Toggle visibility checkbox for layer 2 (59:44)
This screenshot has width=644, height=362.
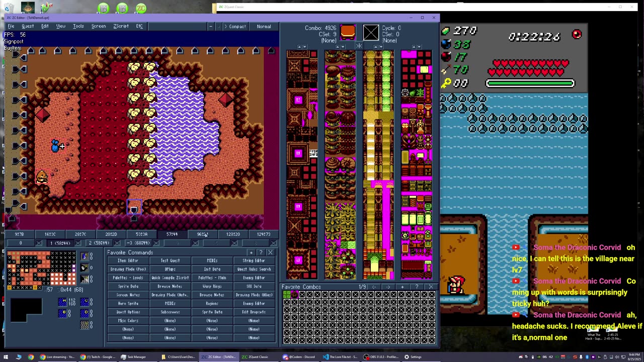pos(117,243)
